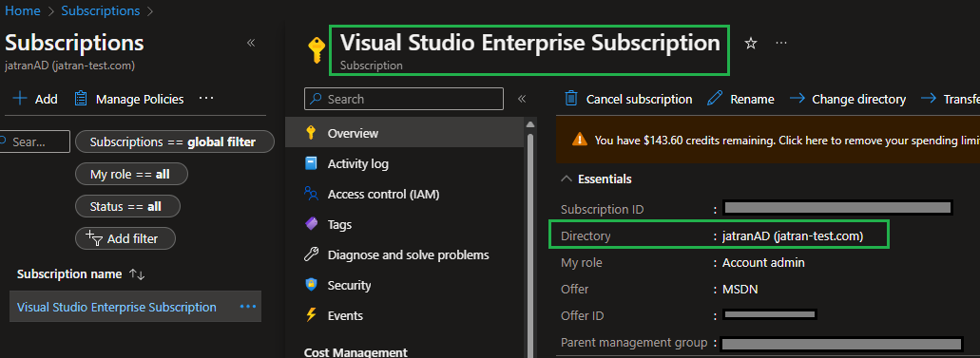Collapse the resource menu using double chevron
The width and height of the screenshot is (980, 358).
coord(522,99)
